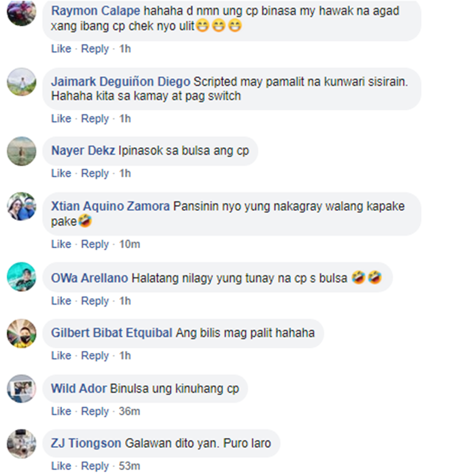The image size is (451, 476).
Task: Reply to Xtian Aquino Zamora's comment
Action: point(95,244)
